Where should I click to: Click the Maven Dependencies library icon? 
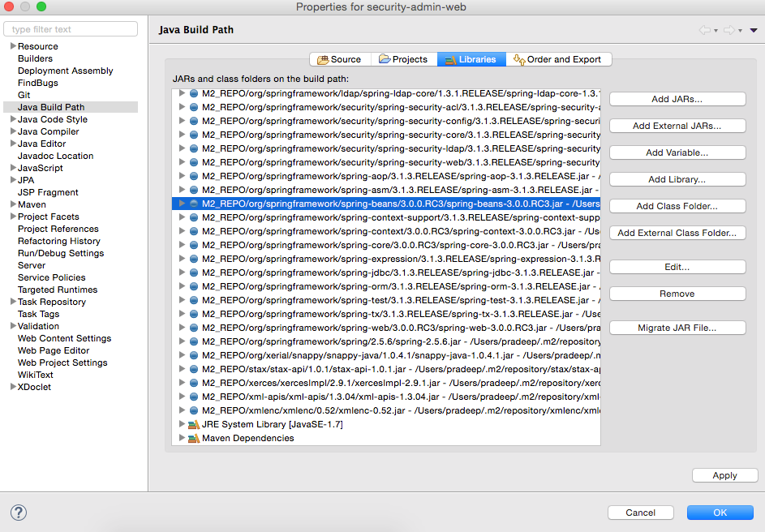click(x=194, y=438)
